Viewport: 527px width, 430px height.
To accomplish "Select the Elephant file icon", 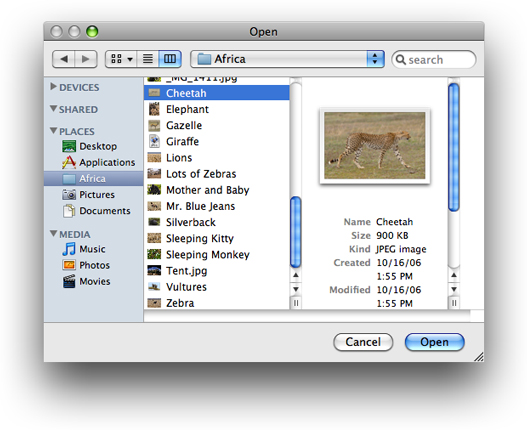I will 154,109.
